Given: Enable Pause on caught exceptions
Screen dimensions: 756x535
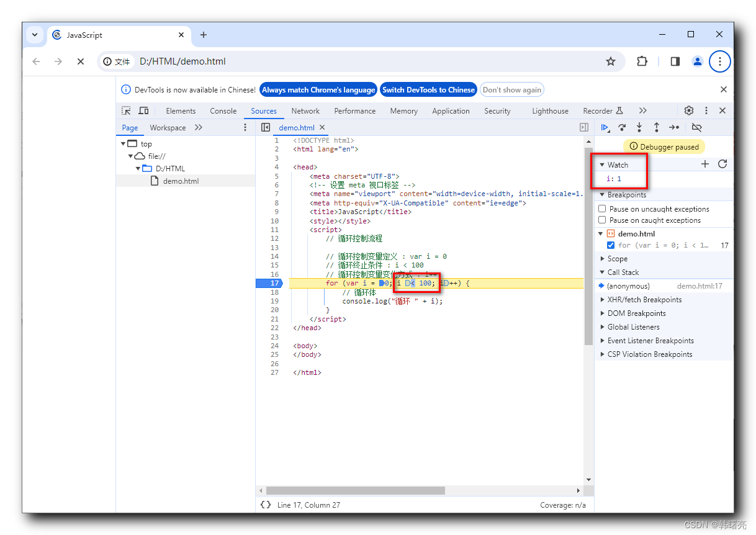Looking at the screenshot, I should click(x=602, y=220).
